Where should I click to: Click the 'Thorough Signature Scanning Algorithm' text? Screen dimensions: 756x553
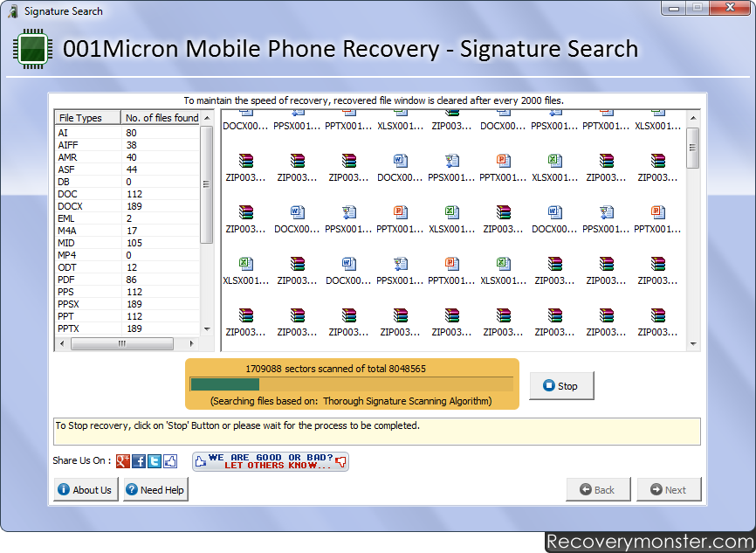coord(407,401)
